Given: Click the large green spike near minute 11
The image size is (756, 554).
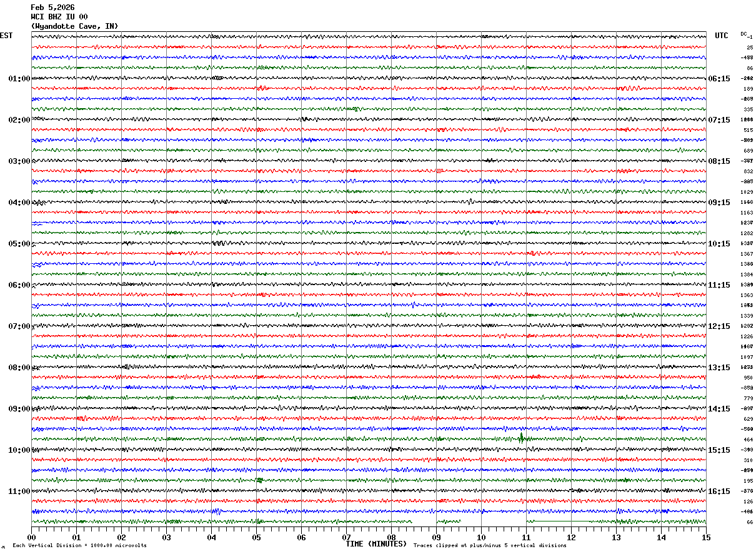Looking at the screenshot, I should pos(521,438).
